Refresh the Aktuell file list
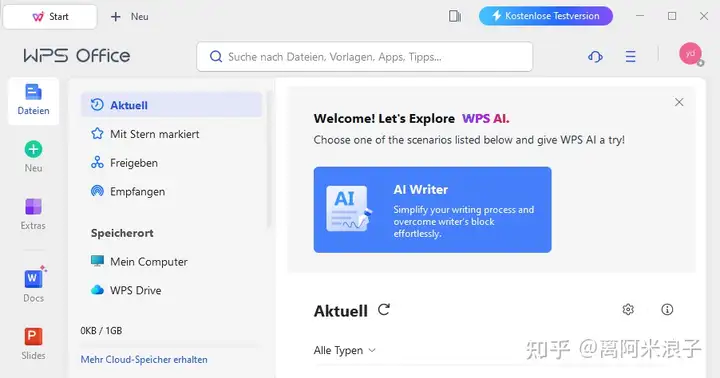The width and height of the screenshot is (720, 378). tap(384, 310)
